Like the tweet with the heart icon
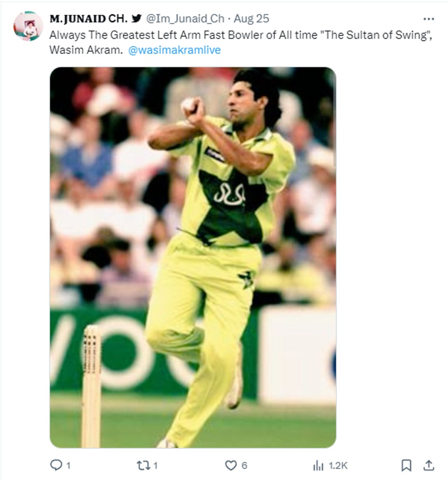The height and width of the screenshot is (480, 448). click(231, 466)
